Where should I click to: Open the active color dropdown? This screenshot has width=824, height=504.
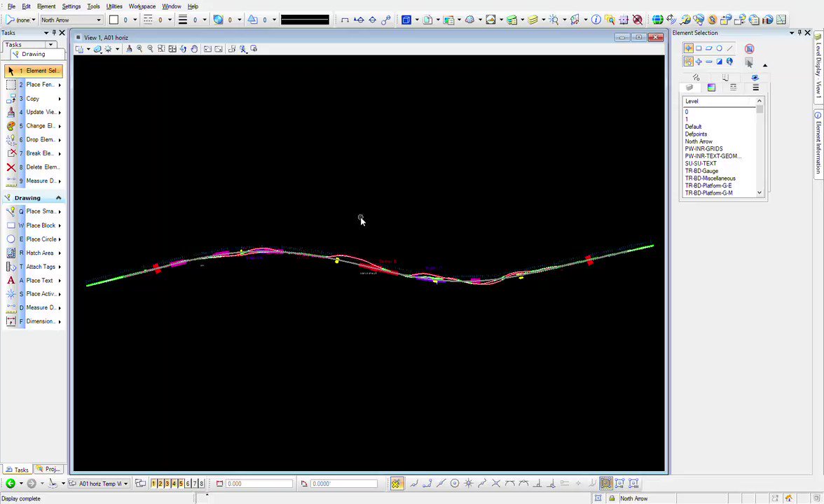(x=135, y=20)
